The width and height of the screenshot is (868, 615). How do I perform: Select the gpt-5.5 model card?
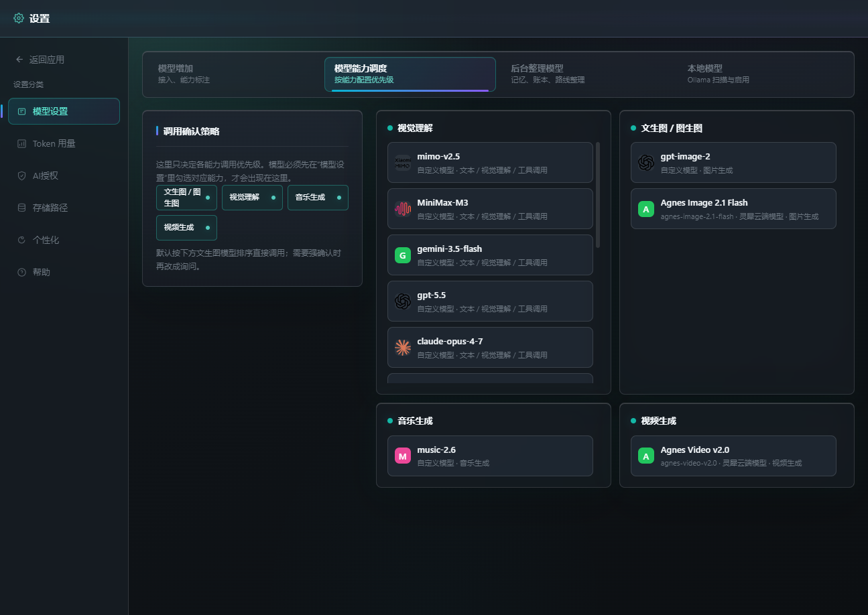[x=490, y=301]
